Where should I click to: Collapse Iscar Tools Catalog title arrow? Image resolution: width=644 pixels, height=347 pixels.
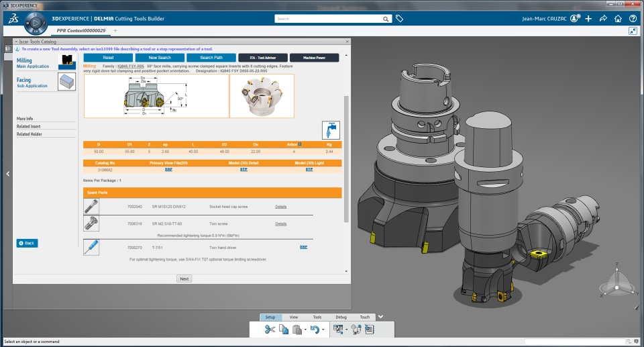click(x=16, y=42)
